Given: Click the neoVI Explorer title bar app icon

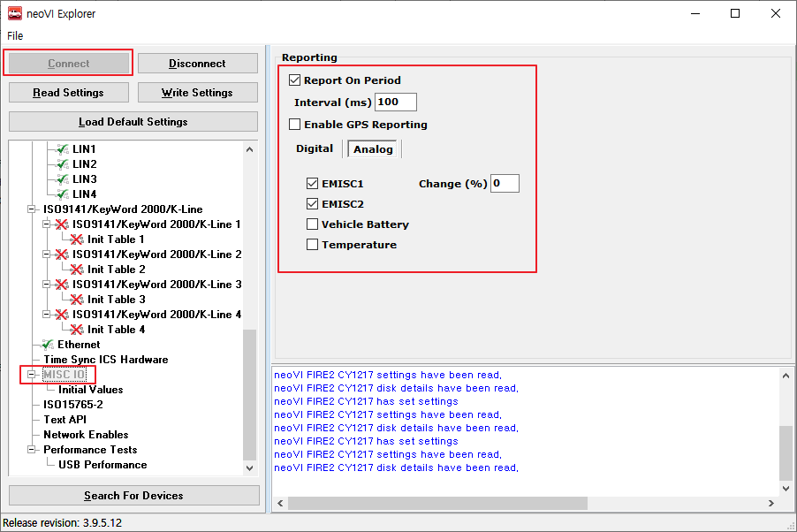Looking at the screenshot, I should pyautogui.click(x=14, y=13).
